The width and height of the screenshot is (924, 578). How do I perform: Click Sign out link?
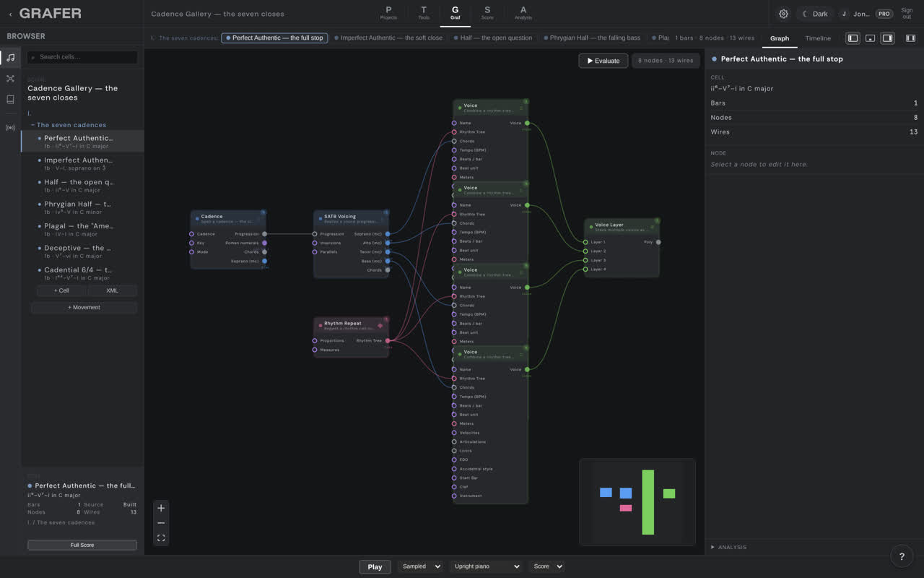point(907,14)
